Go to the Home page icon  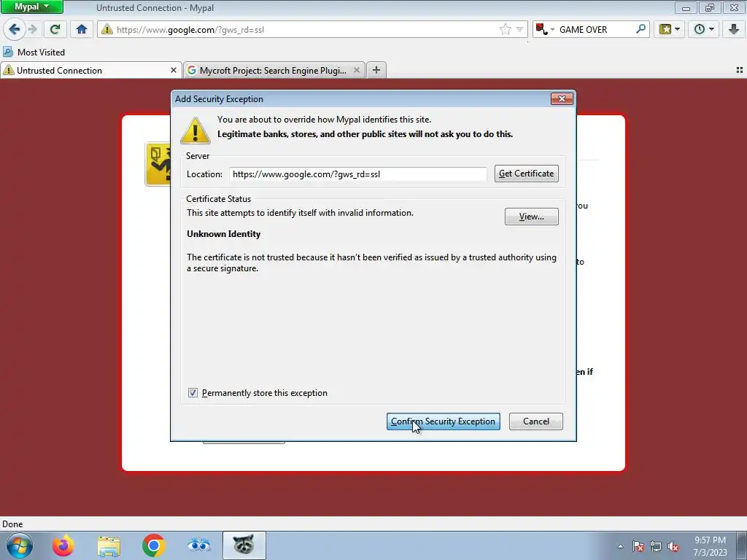click(82, 29)
